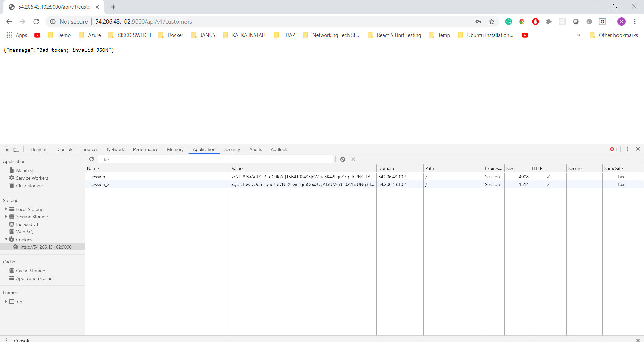Switch to the Console tab
644x342 pixels.
point(65,149)
